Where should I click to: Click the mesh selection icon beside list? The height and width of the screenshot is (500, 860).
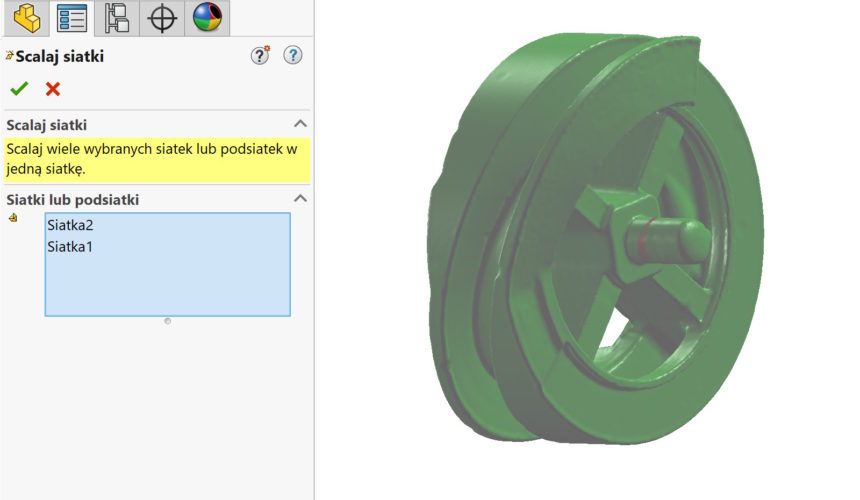(x=13, y=219)
